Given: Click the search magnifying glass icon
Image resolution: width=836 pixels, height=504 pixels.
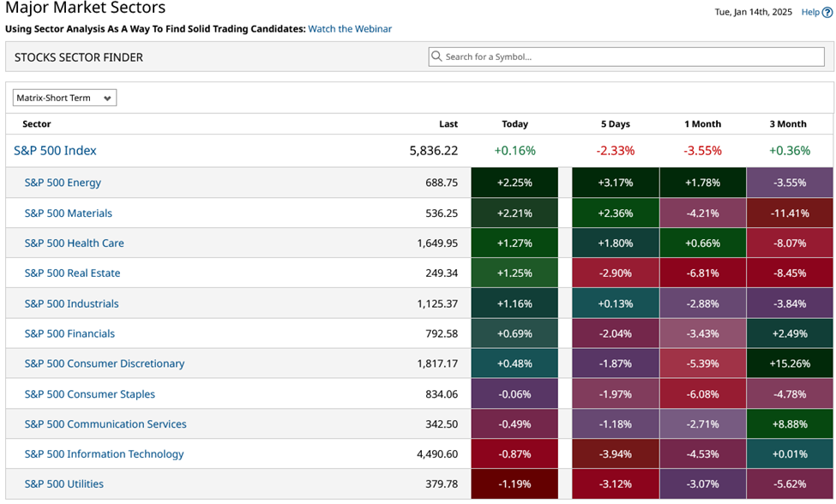Looking at the screenshot, I should [x=438, y=57].
